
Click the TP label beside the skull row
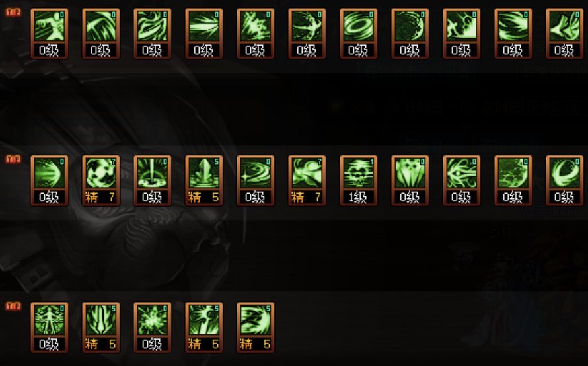click(x=13, y=159)
